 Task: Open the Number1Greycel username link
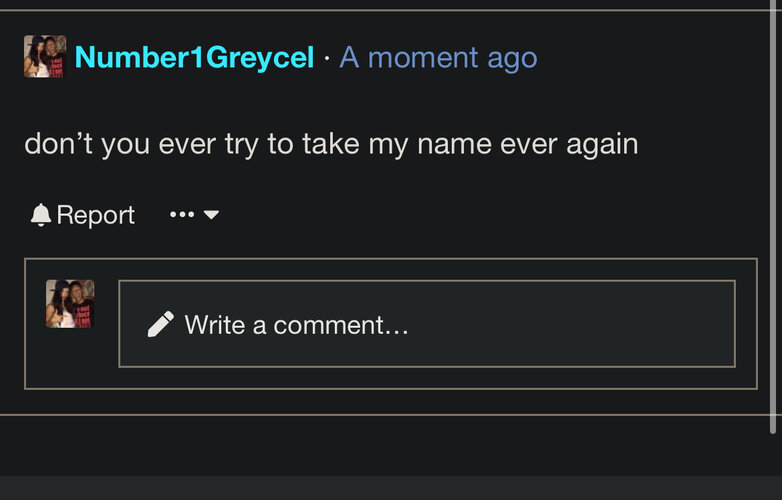[x=194, y=57]
